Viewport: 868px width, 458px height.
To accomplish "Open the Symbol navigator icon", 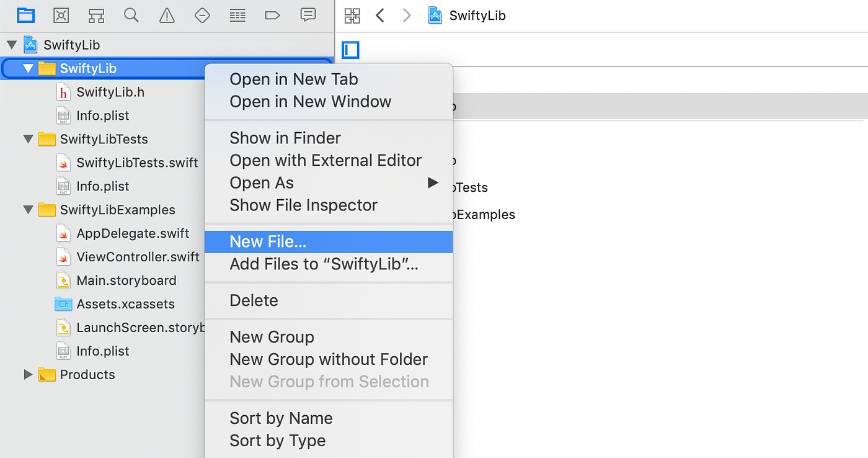I will pyautogui.click(x=96, y=15).
